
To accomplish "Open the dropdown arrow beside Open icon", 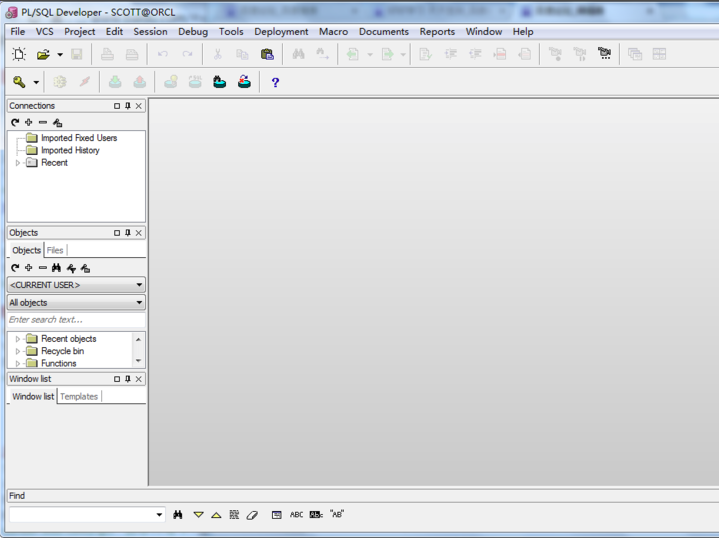I will pyautogui.click(x=60, y=54).
